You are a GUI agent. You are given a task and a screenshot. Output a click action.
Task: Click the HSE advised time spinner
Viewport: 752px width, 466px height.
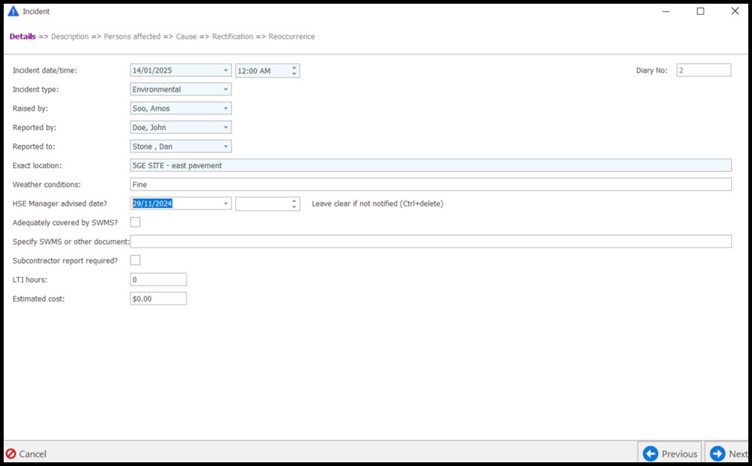click(x=293, y=204)
